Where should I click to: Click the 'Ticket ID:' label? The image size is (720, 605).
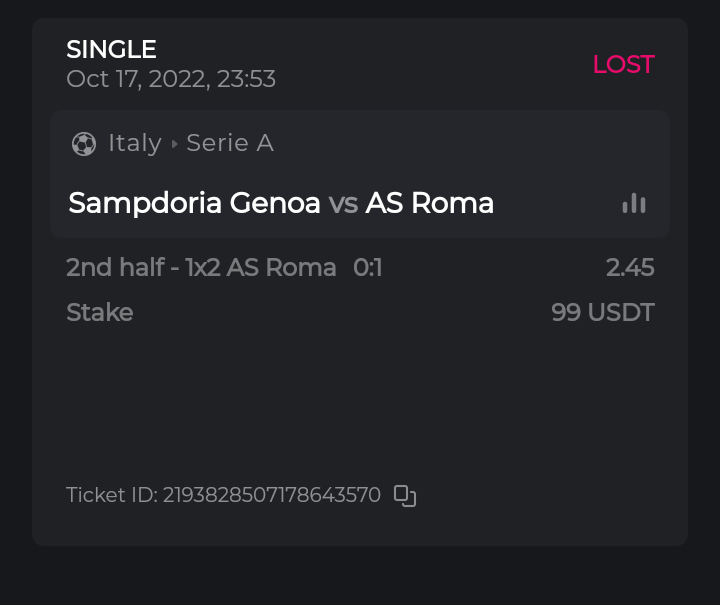click(x=111, y=495)
